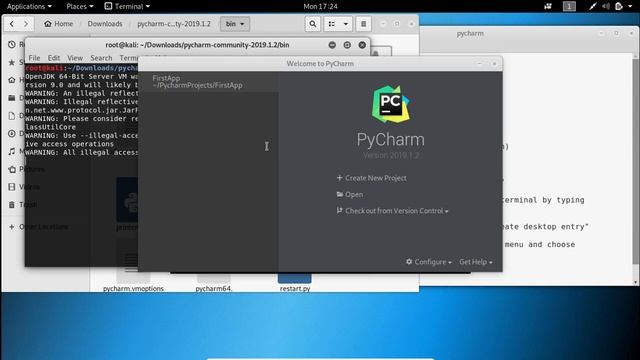Go back in the file manager
This screenshot has width=640, height=360.
coord(12,24)
